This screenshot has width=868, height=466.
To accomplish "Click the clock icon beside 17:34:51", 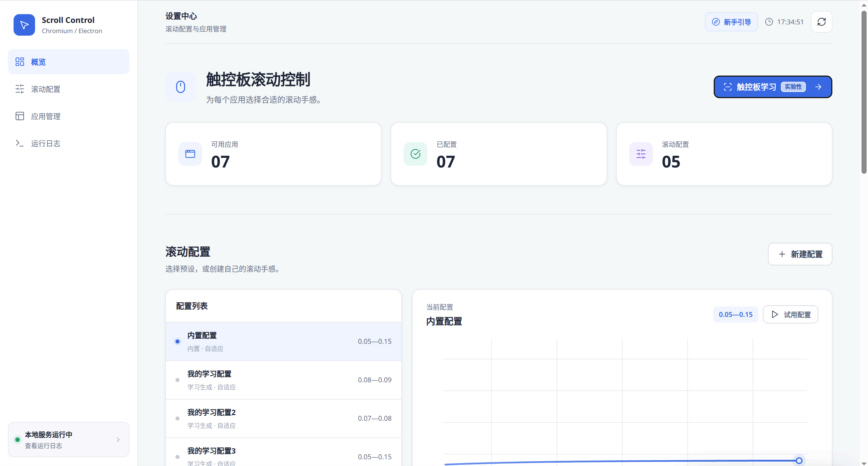I will [769, 22].
